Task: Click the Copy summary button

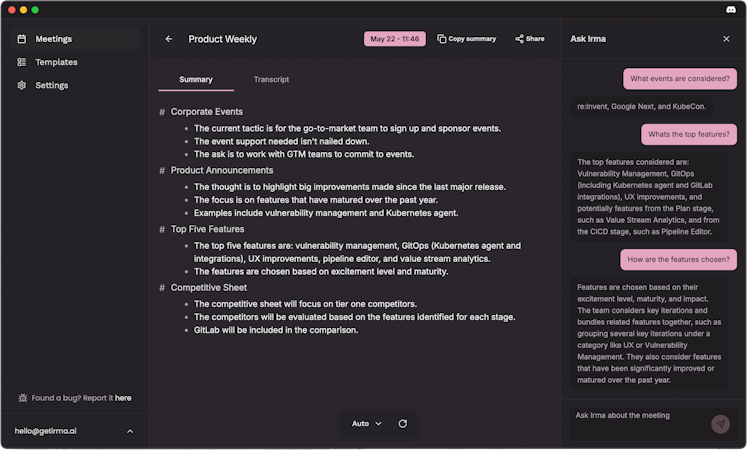Action: [467, 39]
